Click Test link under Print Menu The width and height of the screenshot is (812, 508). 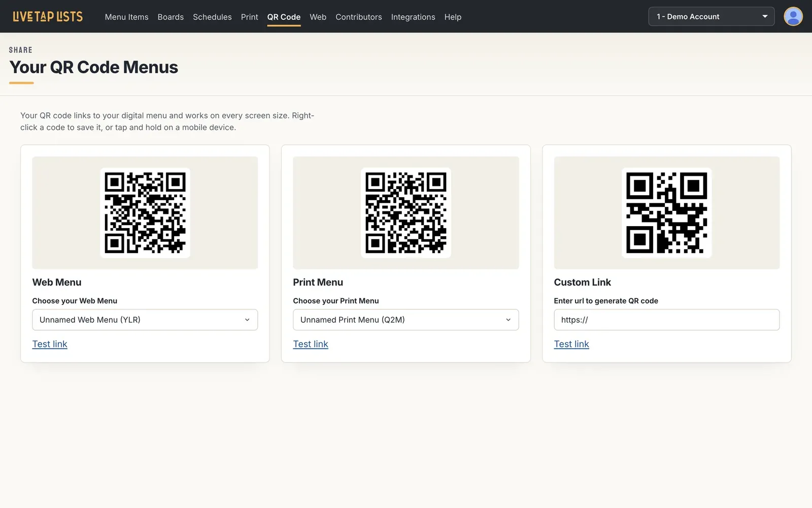click(311, 344)
